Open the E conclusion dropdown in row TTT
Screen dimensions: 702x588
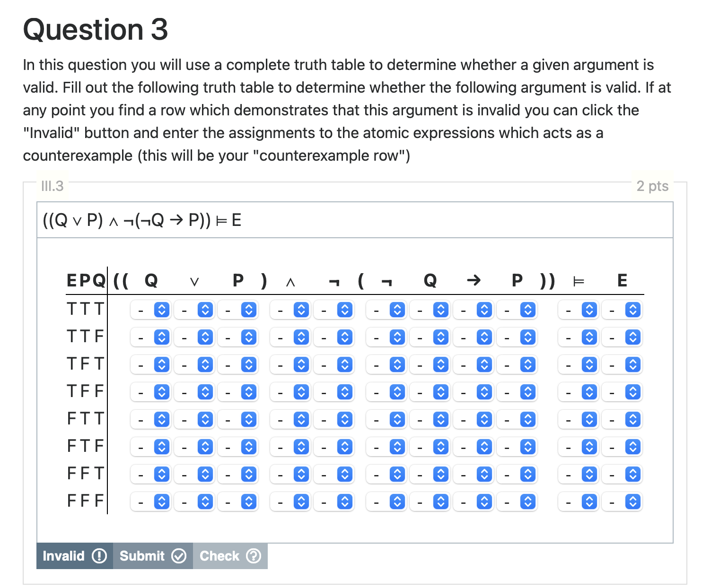(x=622, y=310)
